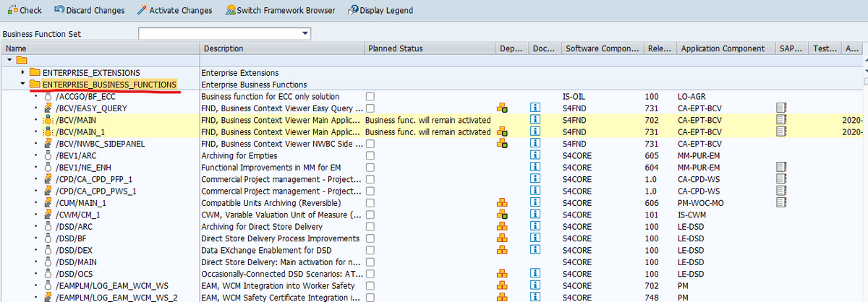Click 'Data EXchange Enablement for DSD' text
Viewport: 868px width, 302px height.
point(269,250)
